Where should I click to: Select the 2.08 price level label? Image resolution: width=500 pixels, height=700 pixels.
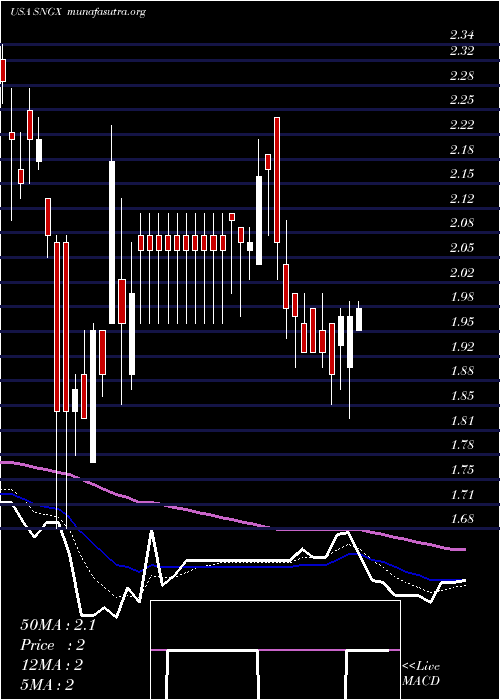click(x=462, y=223)
